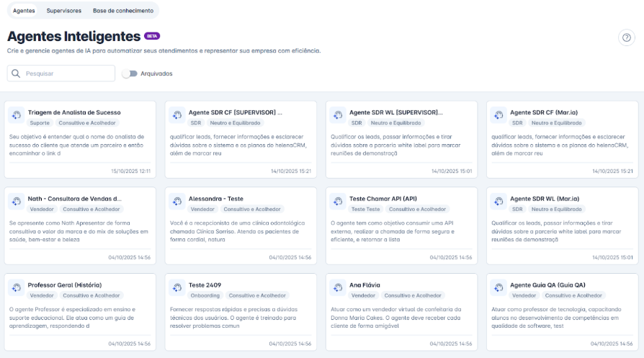Click Neutro e Equilibrado tag on Agente SDR CF (Mar.ia)
The image size is (644, 358).
tap(557, 122)
